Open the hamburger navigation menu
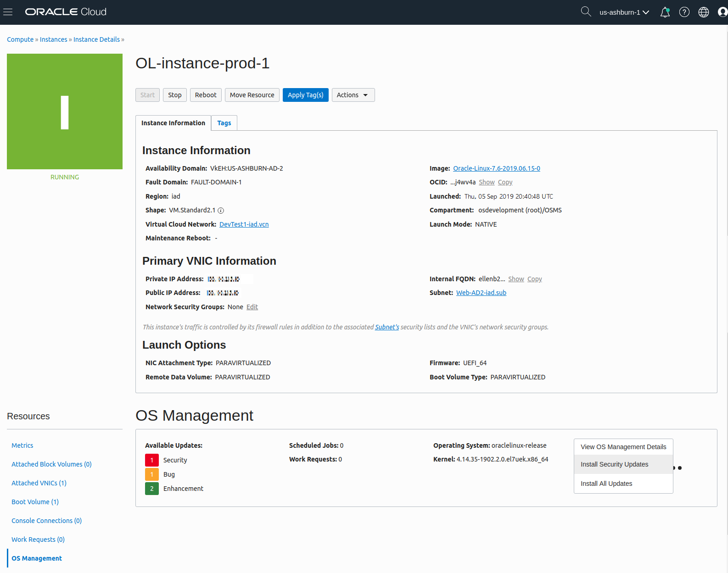This screenshot has width=728, height=573. click(8, 12)
